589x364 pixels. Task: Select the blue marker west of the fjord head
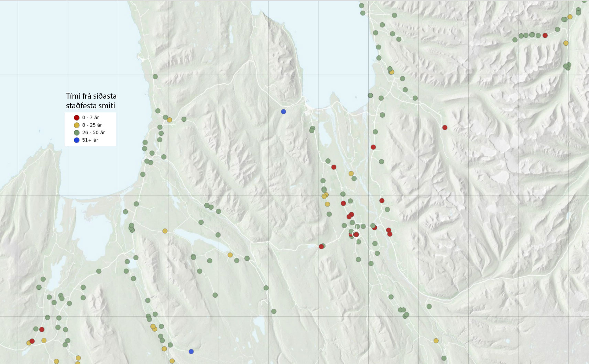[x=283, y=112]
